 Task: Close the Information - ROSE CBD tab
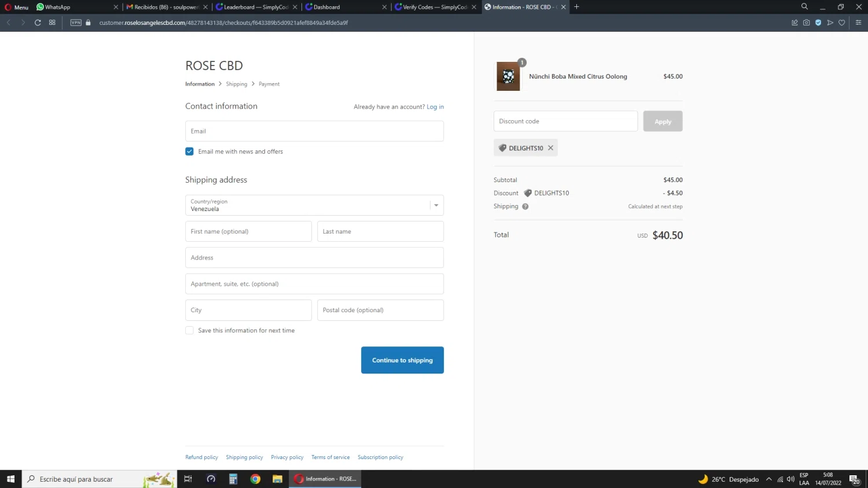563,7
